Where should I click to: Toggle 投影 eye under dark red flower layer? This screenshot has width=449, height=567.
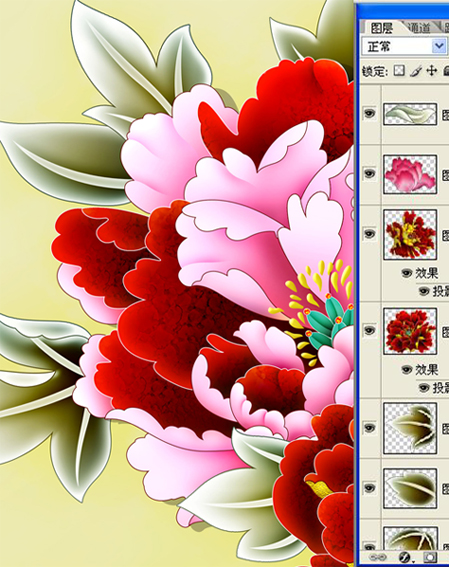click(x=424, y=388)
